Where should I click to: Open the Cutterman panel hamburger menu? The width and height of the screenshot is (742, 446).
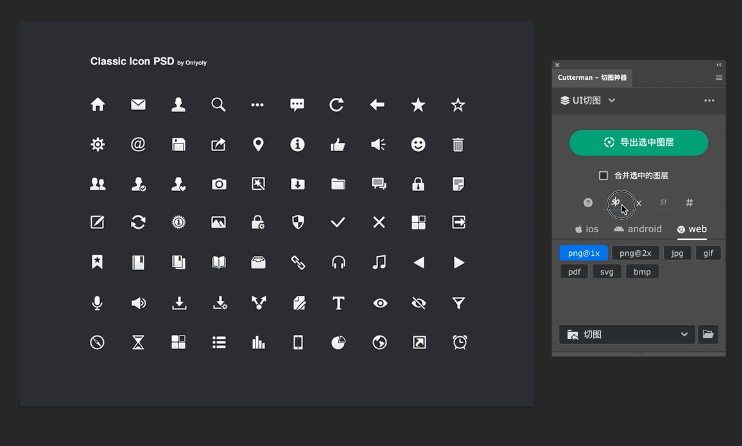[x=718, y=77]
